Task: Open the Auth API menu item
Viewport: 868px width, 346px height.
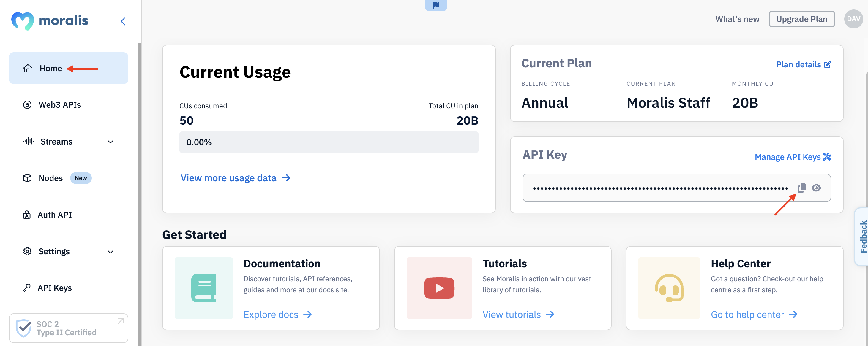Action: pos(68,215)
